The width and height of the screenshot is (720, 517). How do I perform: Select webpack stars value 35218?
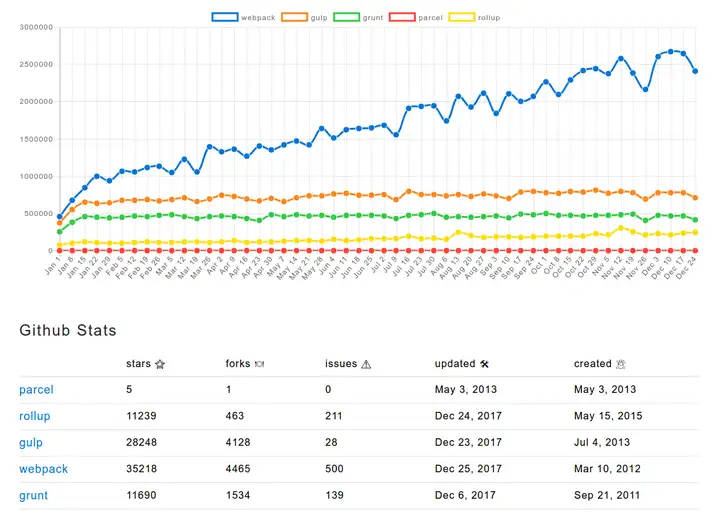(x=141, y=469)
